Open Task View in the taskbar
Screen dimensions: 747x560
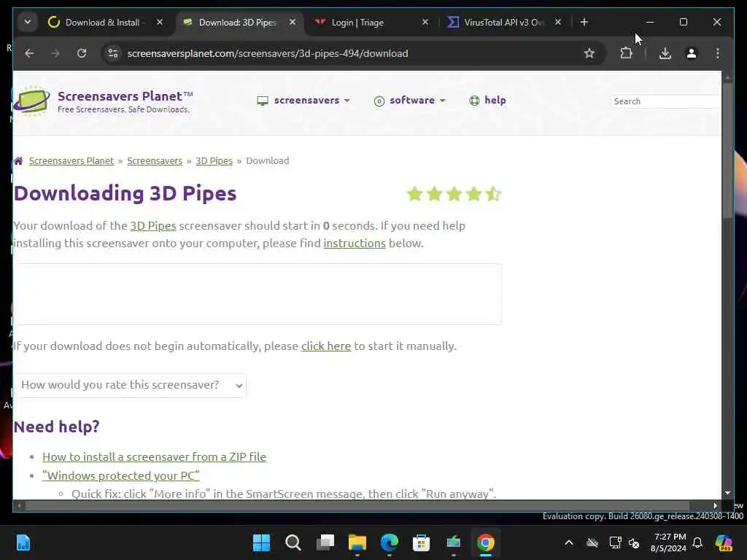(325, 542)
